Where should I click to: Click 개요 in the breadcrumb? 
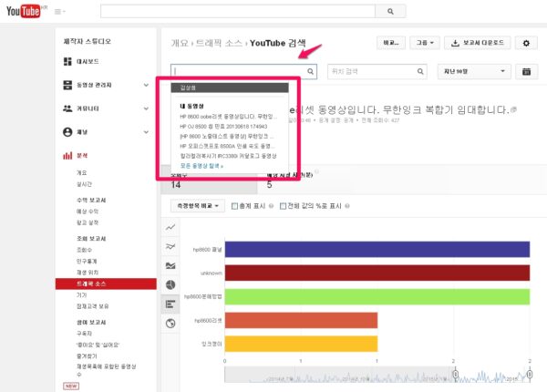[x=180, y=43]
